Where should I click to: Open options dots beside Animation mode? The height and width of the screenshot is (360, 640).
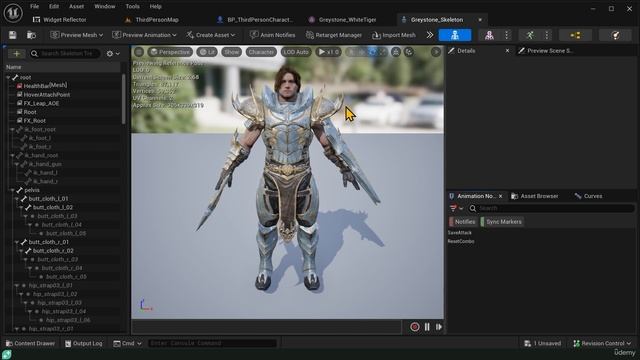point(547,35)
